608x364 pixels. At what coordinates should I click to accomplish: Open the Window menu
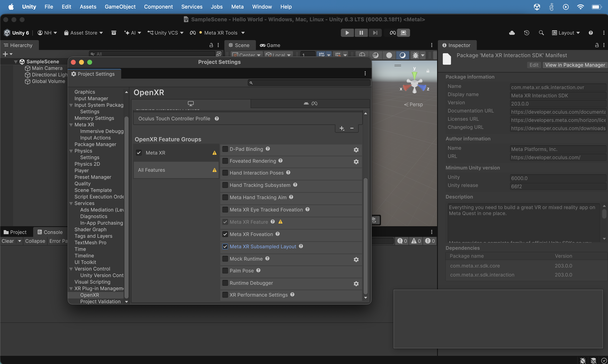pos(262,7)
